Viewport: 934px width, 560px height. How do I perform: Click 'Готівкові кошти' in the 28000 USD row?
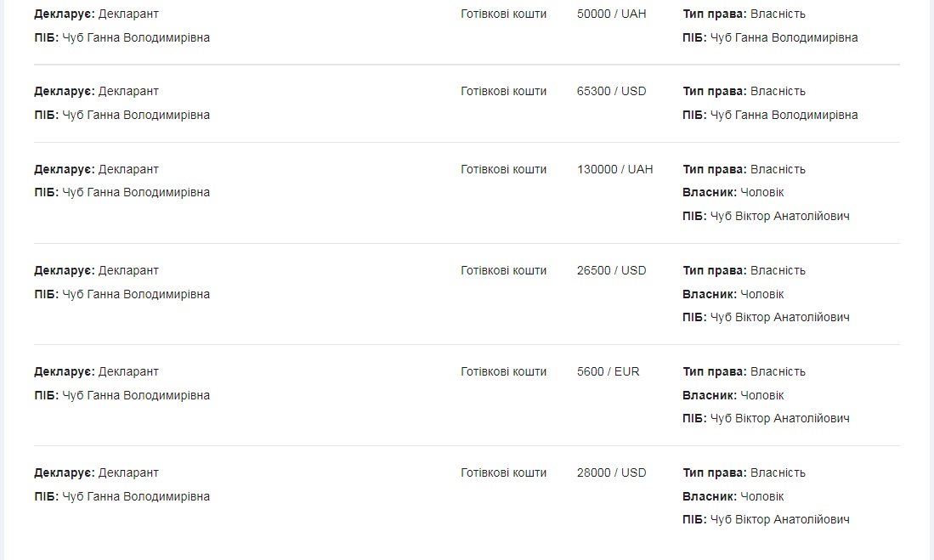point(503,473)
